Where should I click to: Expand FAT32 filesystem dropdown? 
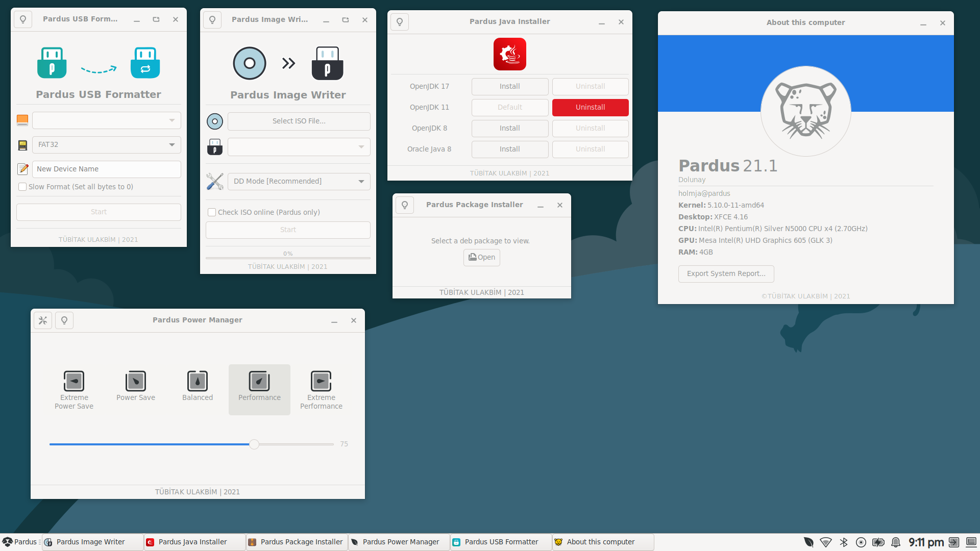pos(107,145)
